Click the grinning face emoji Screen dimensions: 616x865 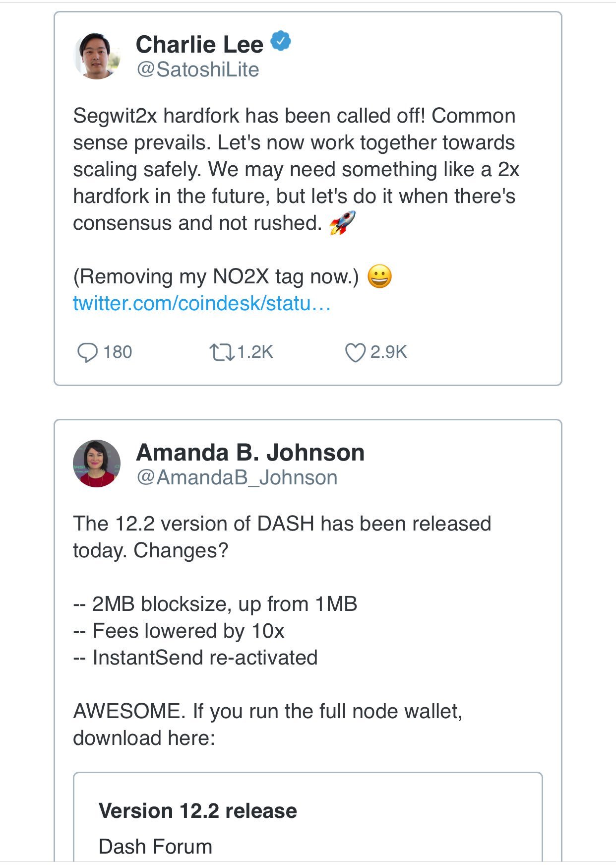[379, 276]
